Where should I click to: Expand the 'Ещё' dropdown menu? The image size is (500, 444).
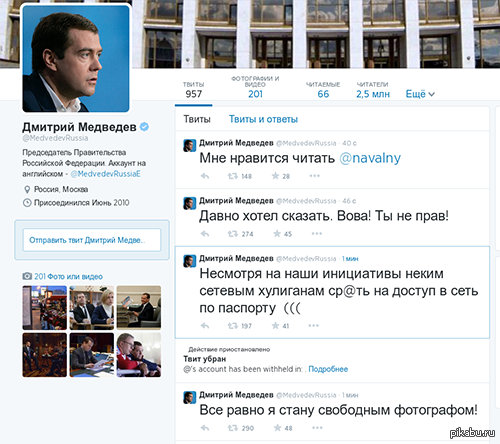420,94
